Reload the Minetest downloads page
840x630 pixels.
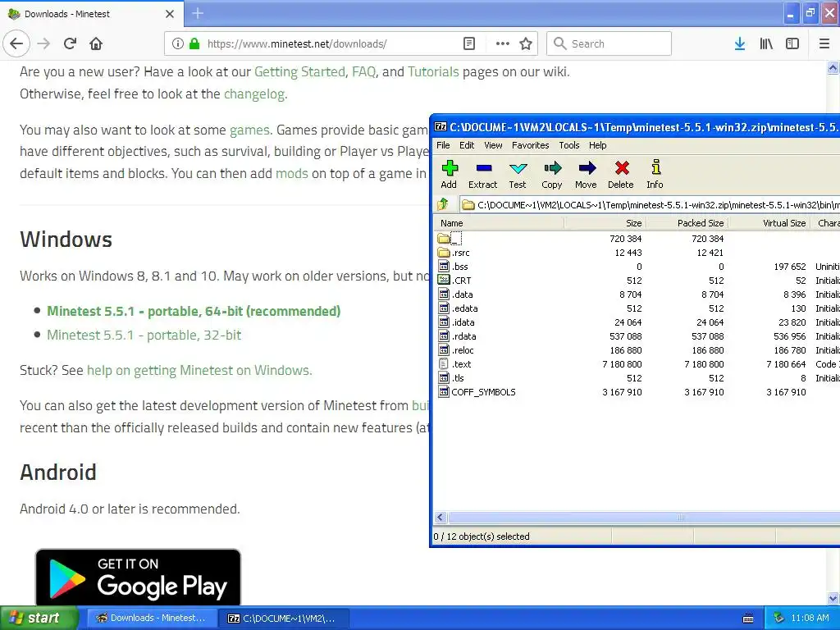click(x=70, y=43)
